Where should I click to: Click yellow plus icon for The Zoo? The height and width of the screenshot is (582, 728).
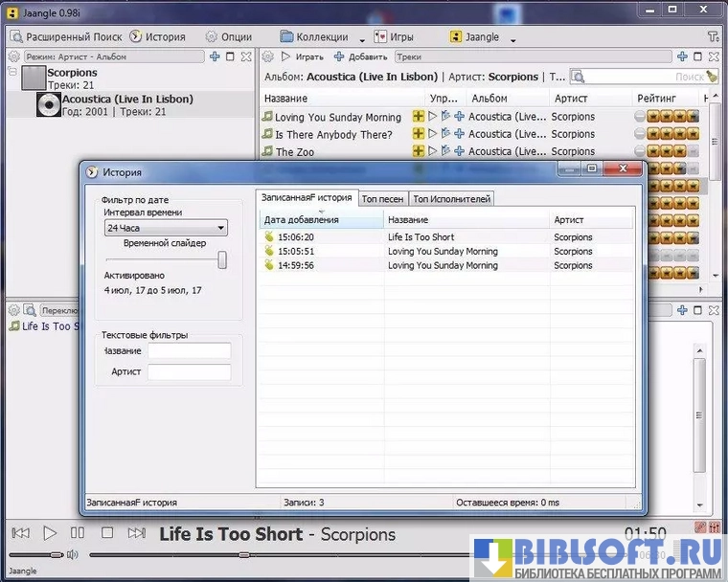[418, 151]
